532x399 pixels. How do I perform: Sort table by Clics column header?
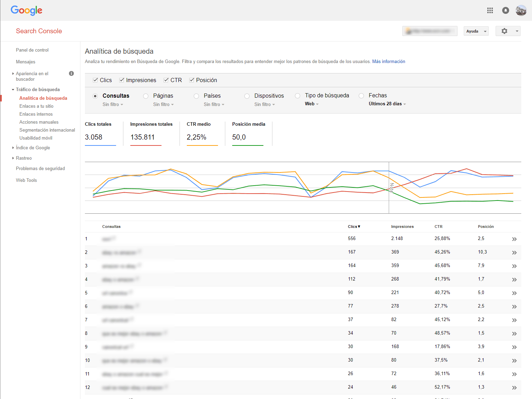pyautogui.click(x=354, y=227)
